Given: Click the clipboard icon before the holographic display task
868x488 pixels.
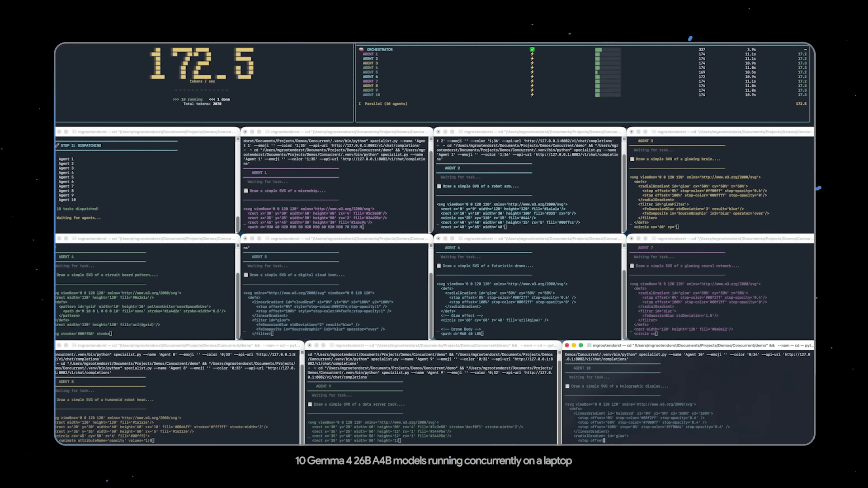Looking at the screenshot, I should 567,386.
